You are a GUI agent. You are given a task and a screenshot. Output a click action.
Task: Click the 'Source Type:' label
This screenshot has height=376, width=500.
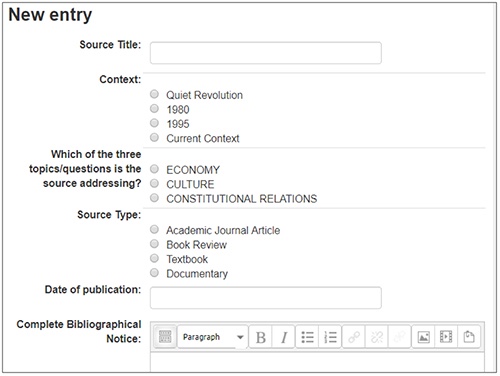point(109,215)
